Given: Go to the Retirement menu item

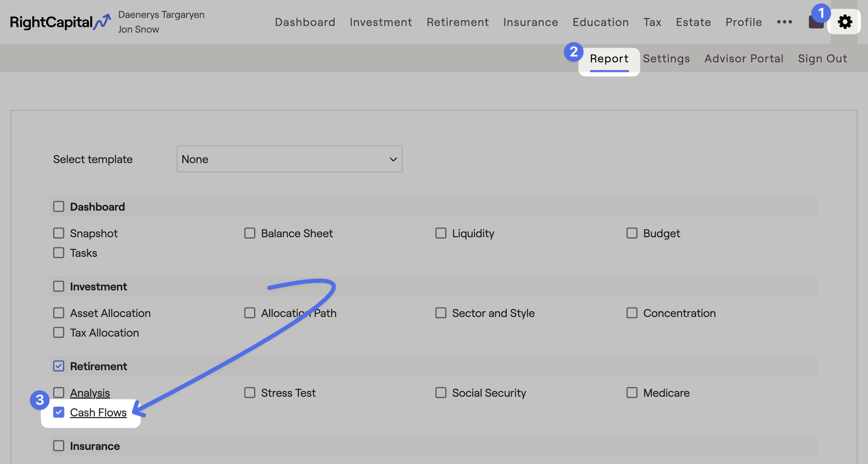Looking at the screenshot, I should pos(458,22).
